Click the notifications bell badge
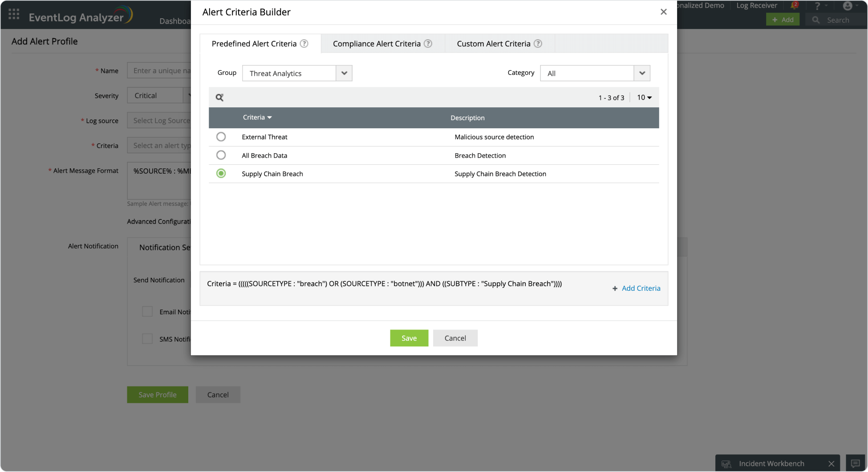This screenshot has width=868, height=472. (795, 4)
